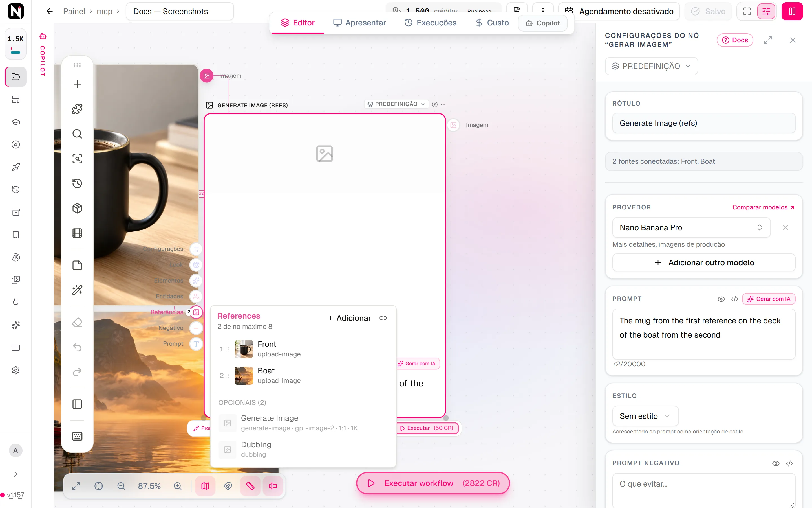Zoom out on canvas with magnifier minus
This screenshot has height=508, width=812.
(x=121, y=486)
